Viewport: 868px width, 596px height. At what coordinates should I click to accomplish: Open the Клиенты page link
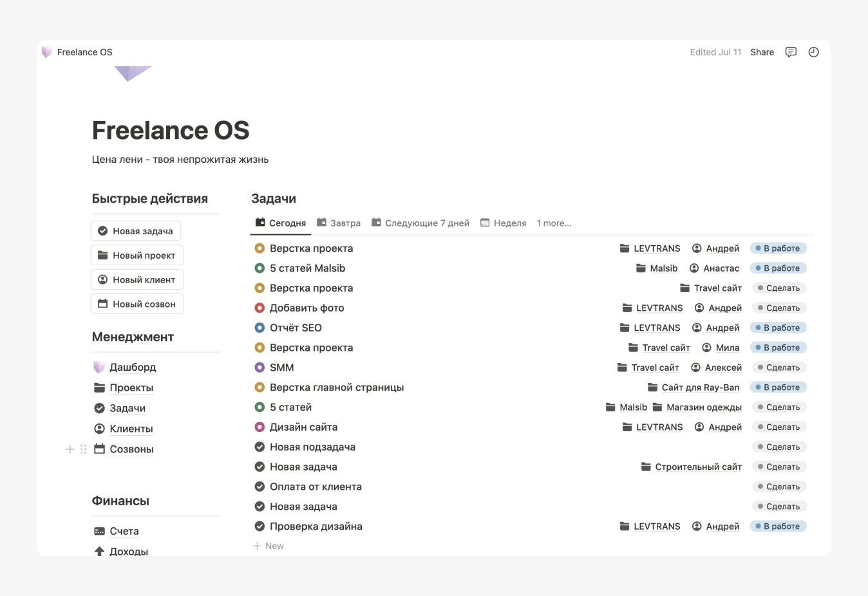(x=131, y=429)
